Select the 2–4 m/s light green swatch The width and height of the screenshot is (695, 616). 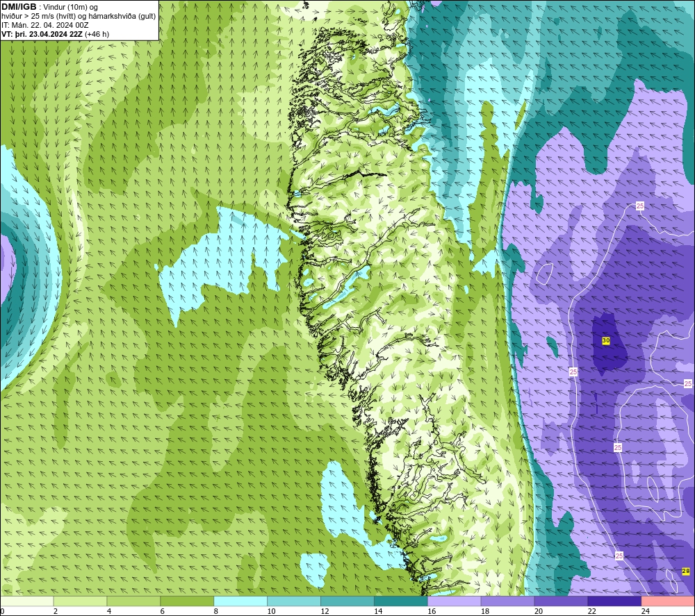pos(80,601)
